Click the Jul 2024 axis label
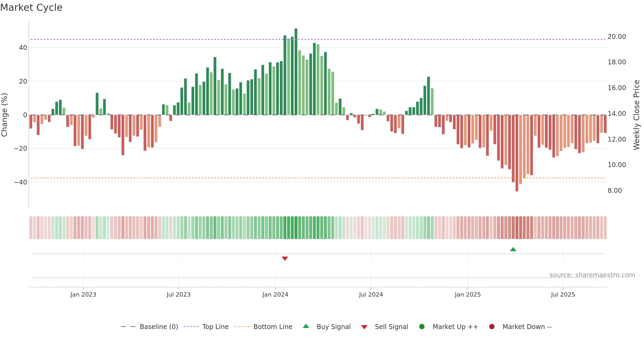 click(371, 295)
